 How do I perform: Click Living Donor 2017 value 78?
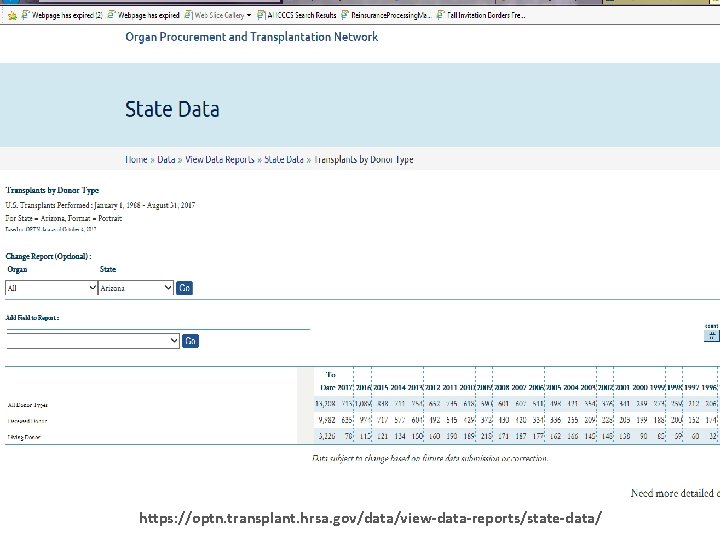point(349,436)
